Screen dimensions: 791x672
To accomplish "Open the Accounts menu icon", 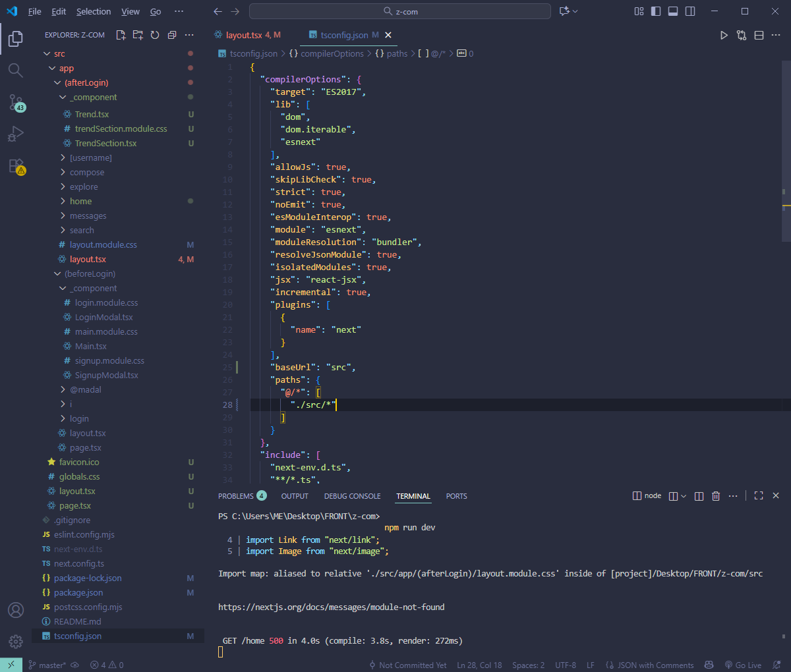I will (16, 610).
